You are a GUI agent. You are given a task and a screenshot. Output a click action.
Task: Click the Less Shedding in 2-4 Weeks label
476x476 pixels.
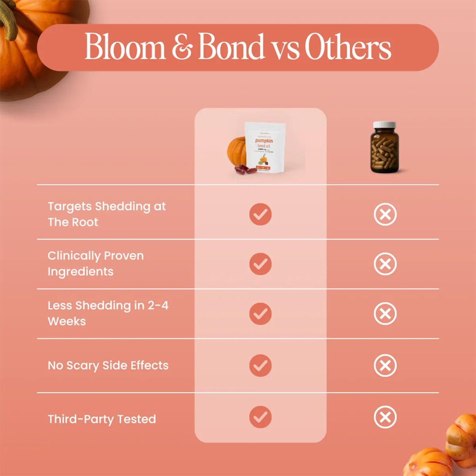click(x=107, y=313)
